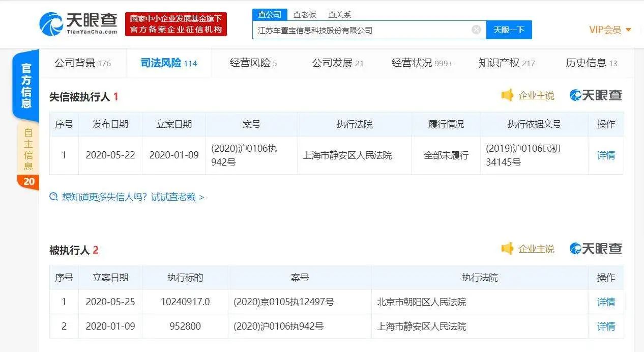
Task: Open the 天眼查 logo homepage
Action: click(x=78, y=23)
